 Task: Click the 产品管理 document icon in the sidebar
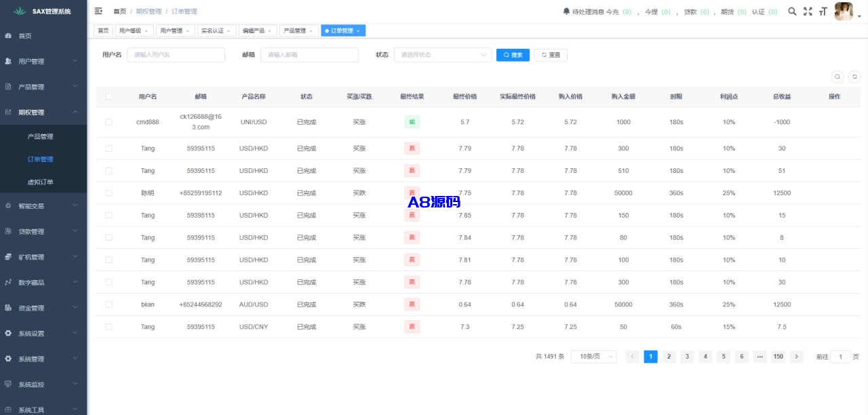tap(8, 87)
